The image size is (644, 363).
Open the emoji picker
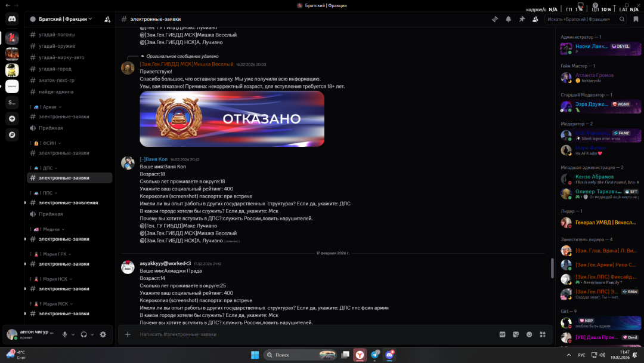pyautogui.click(x=530, y=335)
